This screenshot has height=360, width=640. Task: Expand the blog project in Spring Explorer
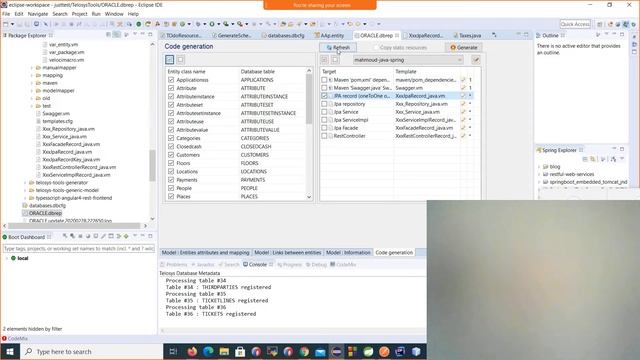point(539,167)
